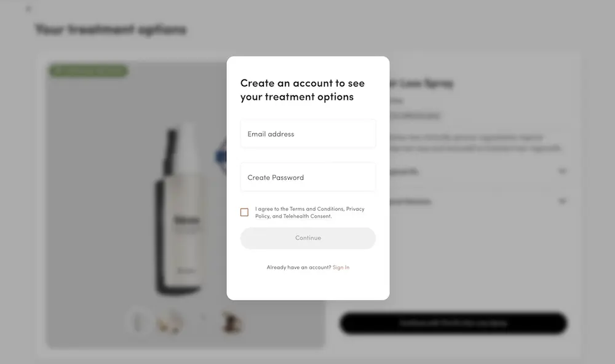Expand the upper product details accordion chevron
Image resolution: width=615 pixels, height=364 pixels.
pyautogui.click(x=562, y=172)
